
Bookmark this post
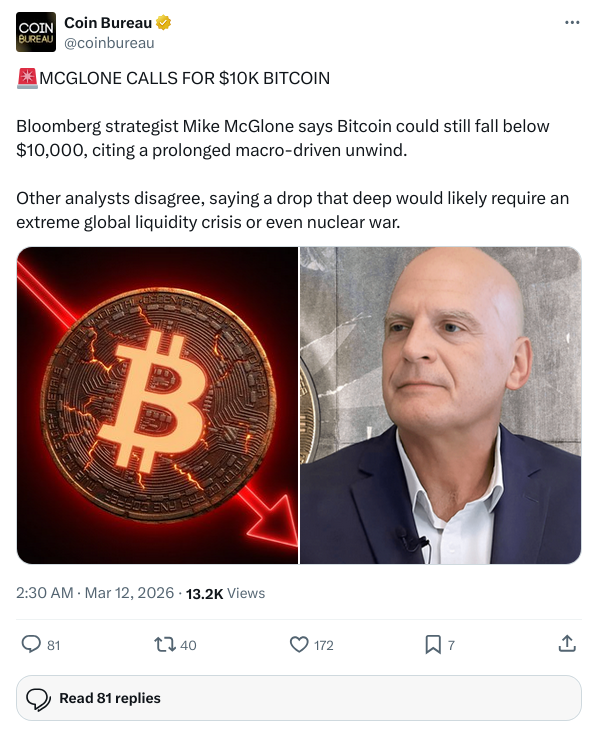point(433,644)
